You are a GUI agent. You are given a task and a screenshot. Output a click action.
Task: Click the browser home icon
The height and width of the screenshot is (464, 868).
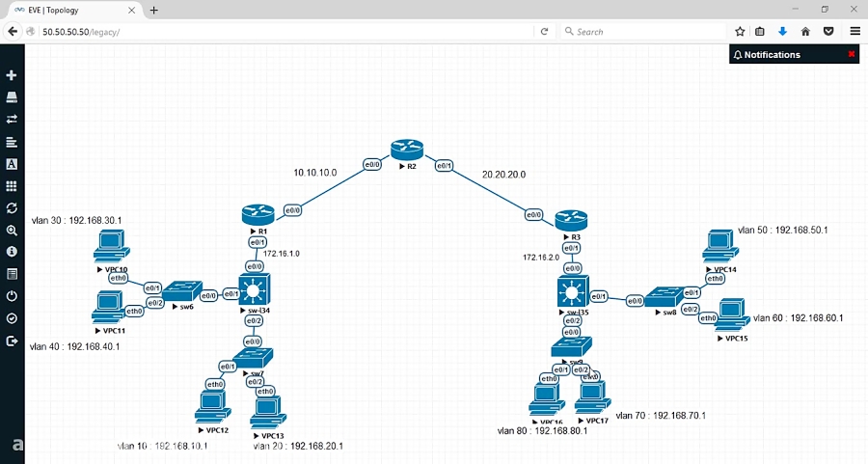805,32
